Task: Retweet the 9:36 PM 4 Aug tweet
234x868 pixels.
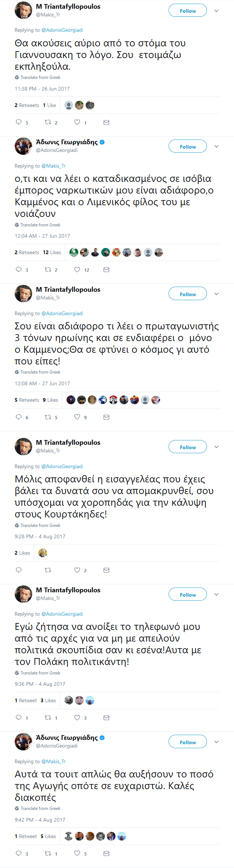Action: (48, 718)
